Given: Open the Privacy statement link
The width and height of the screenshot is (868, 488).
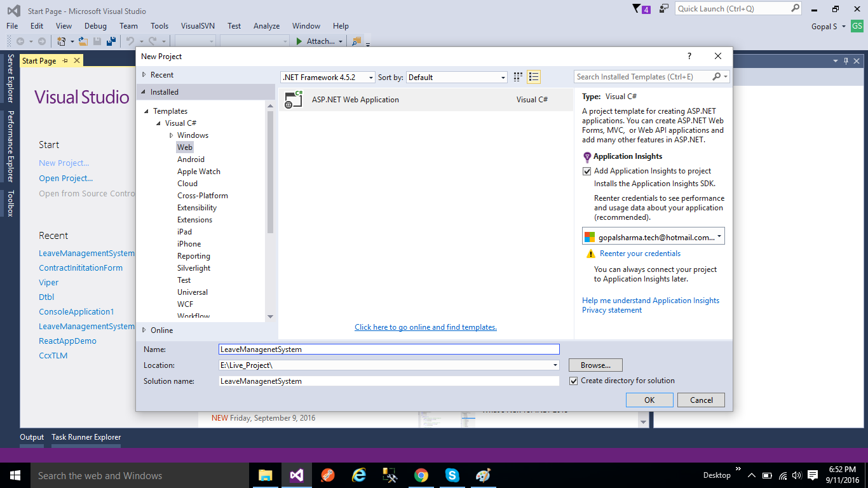Looking at the screenshot, I should click(x=612, y=310).
